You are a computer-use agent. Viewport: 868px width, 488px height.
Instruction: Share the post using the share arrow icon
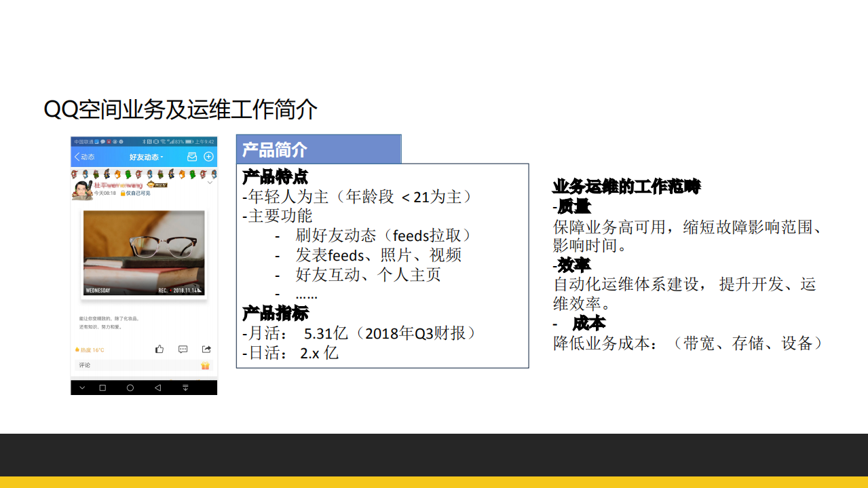coord(206,349)
